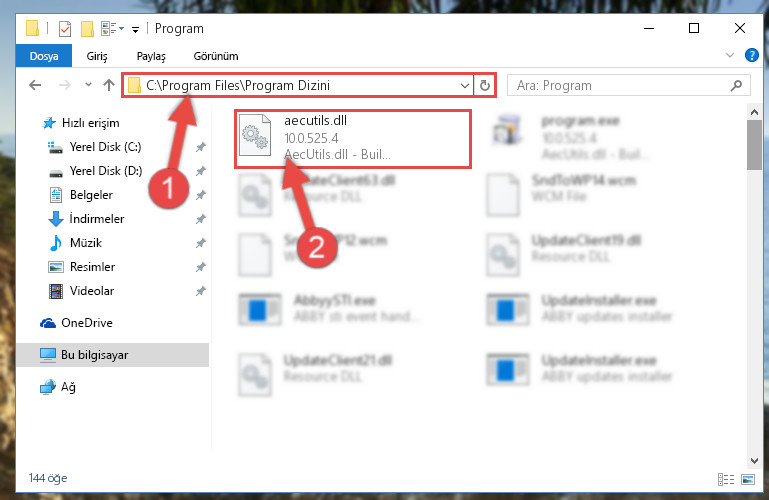Expand the address bar history dropdown
The width and height of the screenshot is (769, 500).
point(464,86)
